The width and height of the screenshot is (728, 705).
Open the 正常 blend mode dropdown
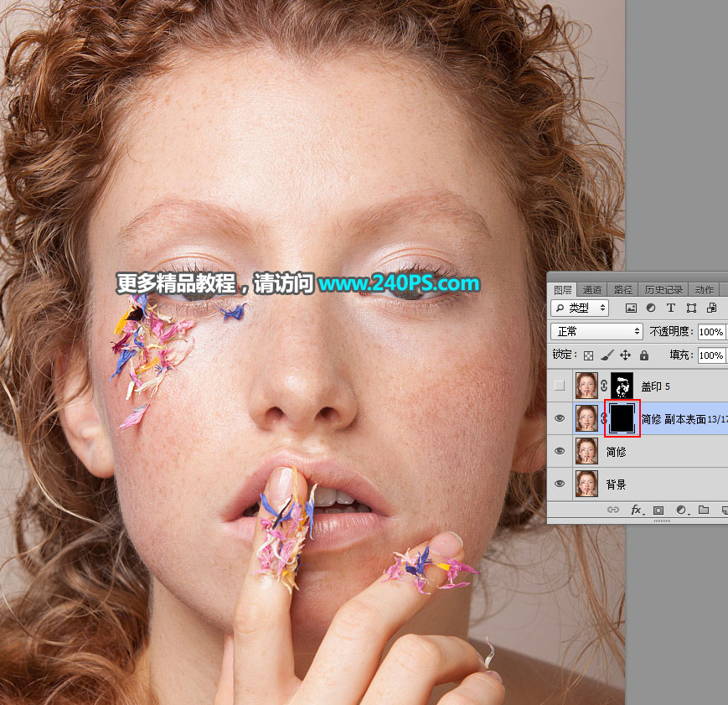coord(596,331)
